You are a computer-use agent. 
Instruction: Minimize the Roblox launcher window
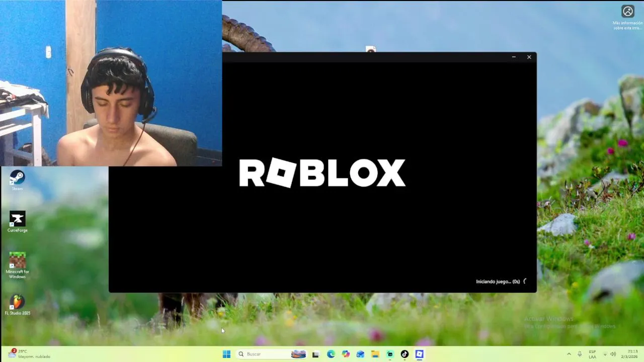(x=514, y=57)
